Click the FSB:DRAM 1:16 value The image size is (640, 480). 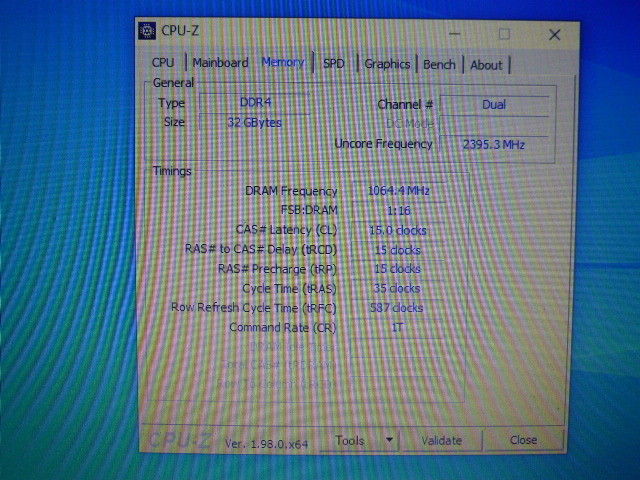coord(398,211)
